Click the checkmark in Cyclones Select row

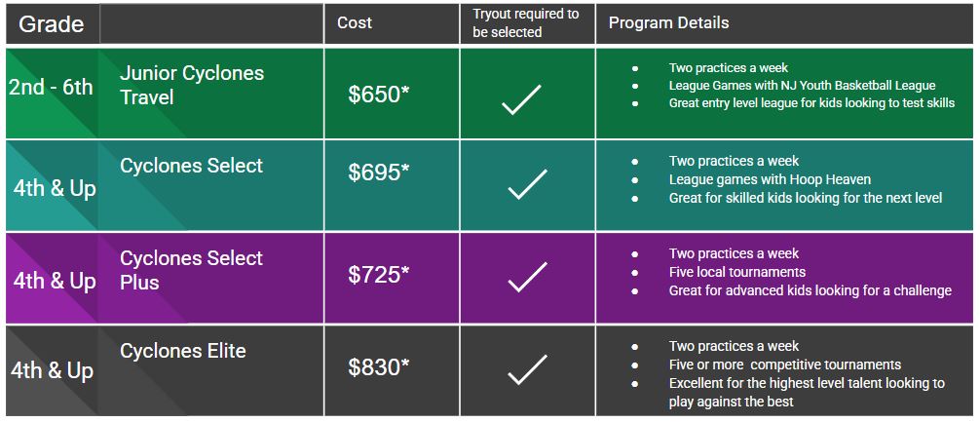click(x=527, y=184)
